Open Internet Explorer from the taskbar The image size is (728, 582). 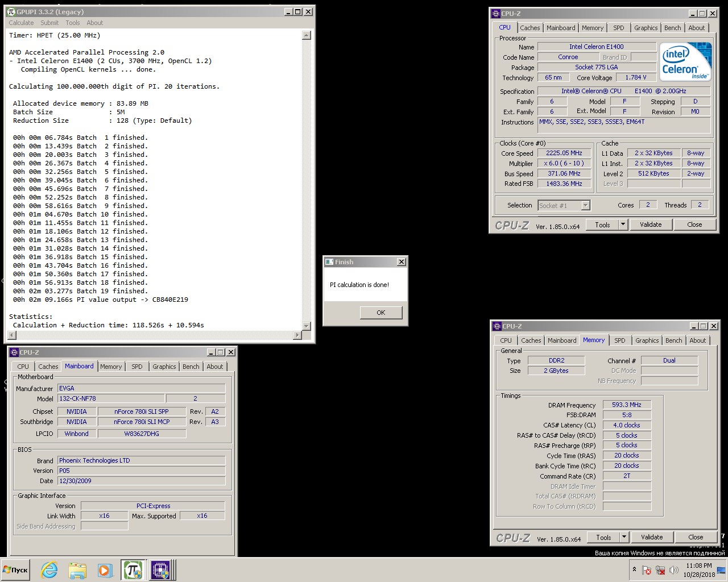coord(49,570)
